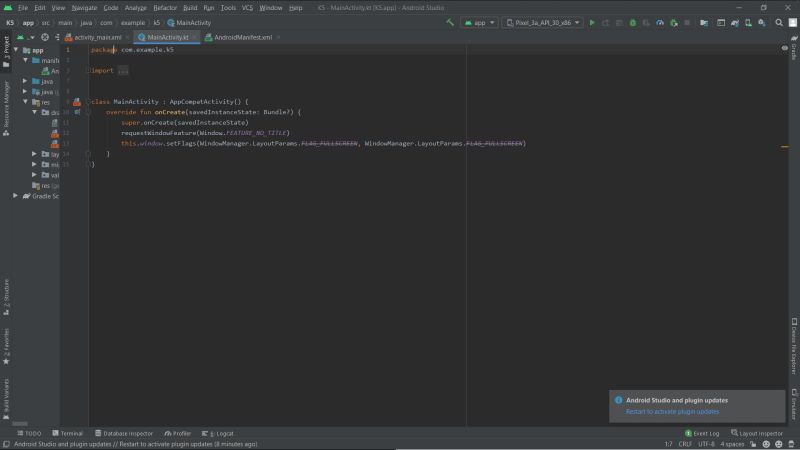Toggle the Gradle panel on the right edge
Viewport: 800px width, 450px height.
coord(794,47)
